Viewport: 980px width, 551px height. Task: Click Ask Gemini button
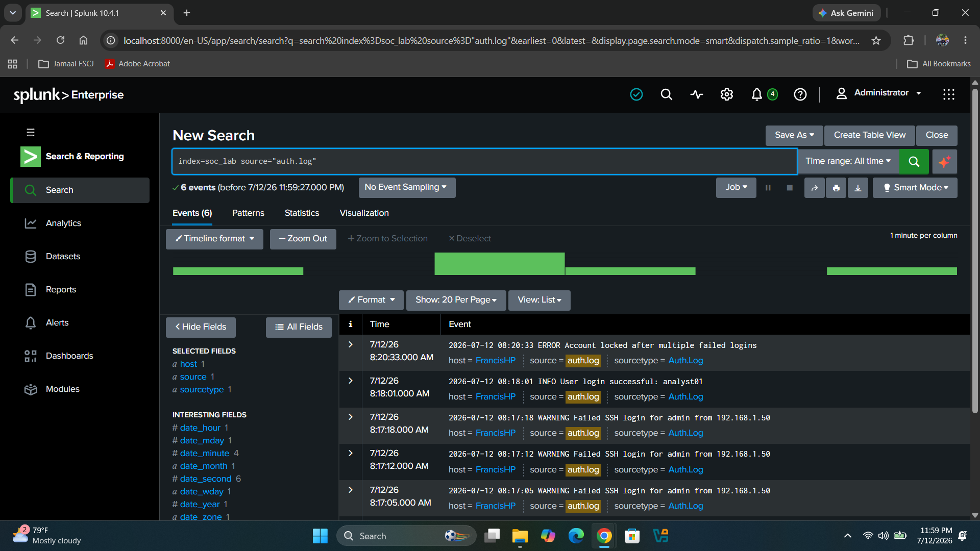point(846,13)
